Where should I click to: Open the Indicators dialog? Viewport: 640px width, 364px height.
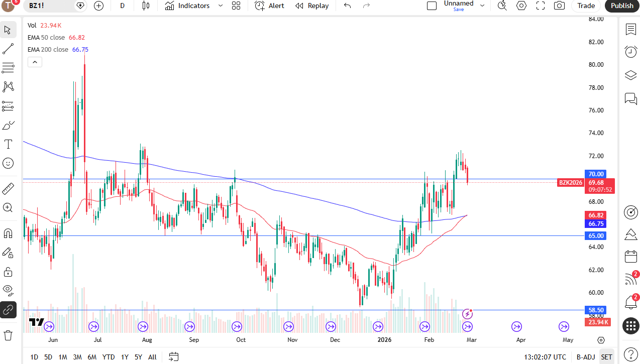point(187,6)
